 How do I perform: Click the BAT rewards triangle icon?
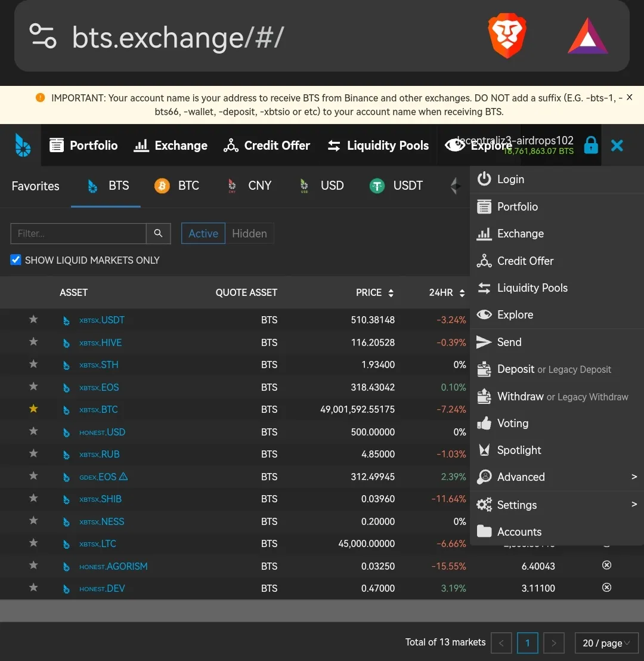click(587, 36)
